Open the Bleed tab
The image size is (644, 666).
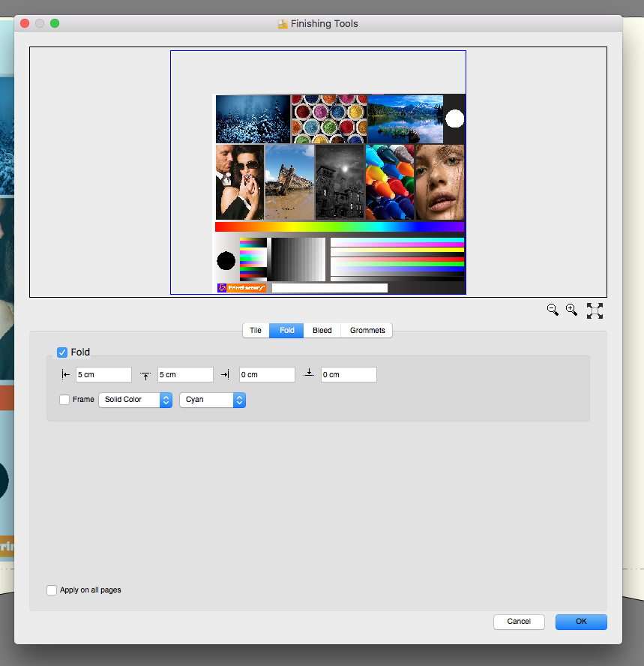322,331
